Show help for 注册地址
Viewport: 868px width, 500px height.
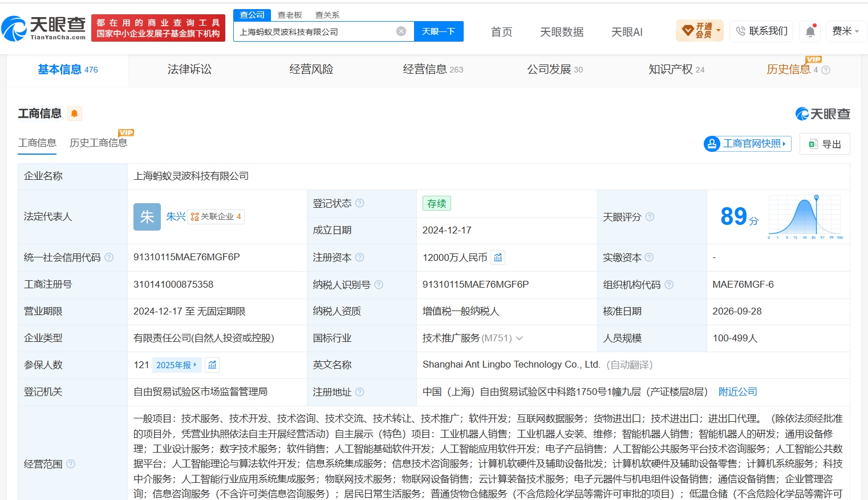[x=360, y=392]
